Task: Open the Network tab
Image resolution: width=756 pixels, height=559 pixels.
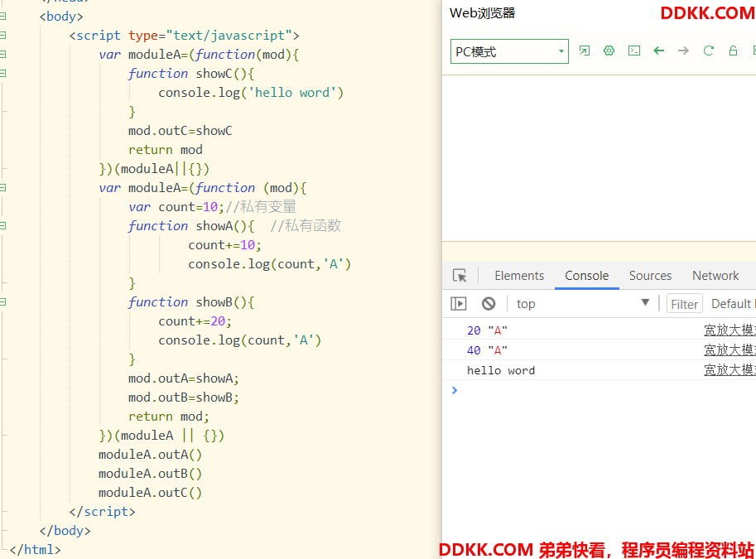Action: click(x=715, y=276)
